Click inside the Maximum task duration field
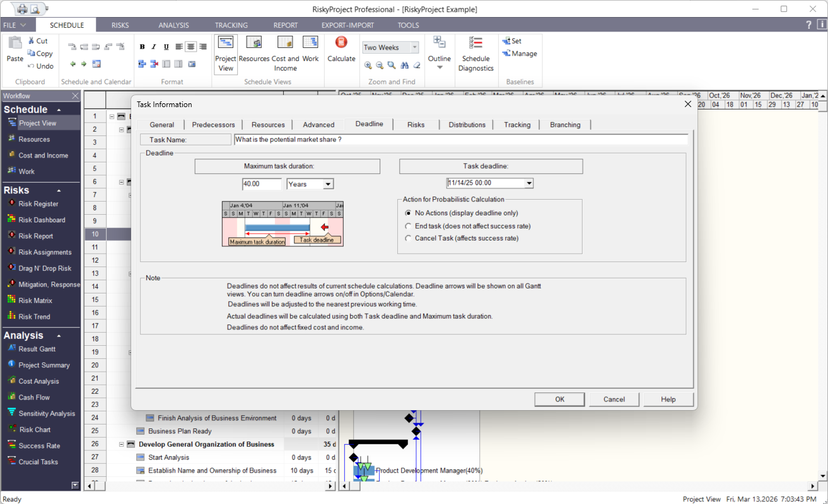The width and height of the screenshot is (828, 504). (262, 183)
